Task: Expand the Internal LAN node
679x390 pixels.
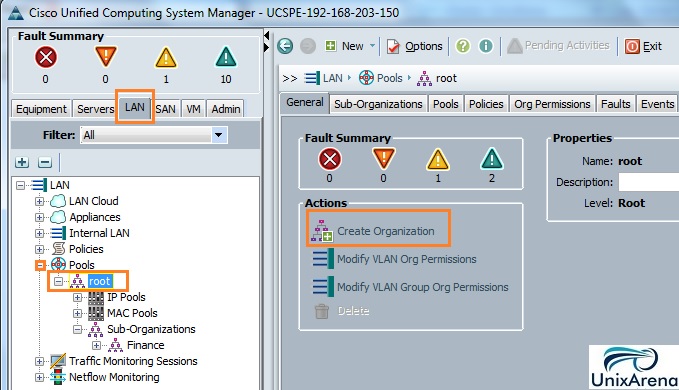Action: pyautogui.click(x=39, y=233)
